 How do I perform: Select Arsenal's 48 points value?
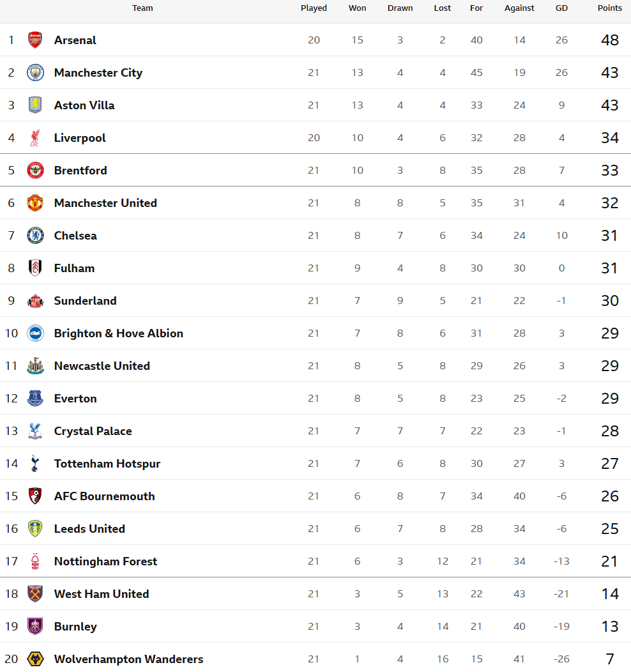coord(609,40)
